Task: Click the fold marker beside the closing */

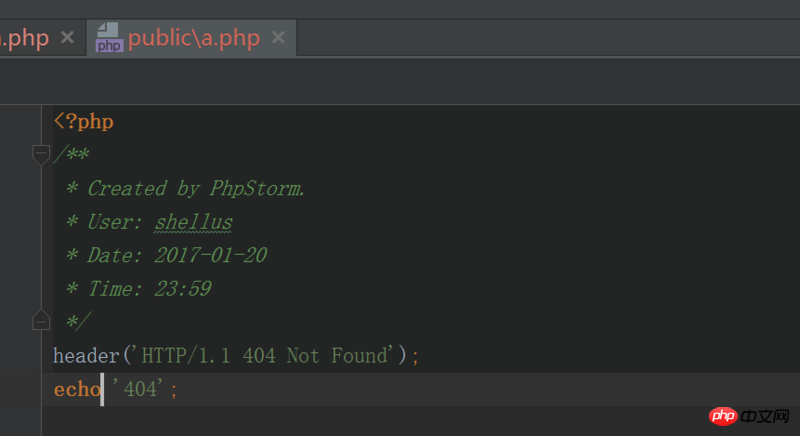Action: 41,320
